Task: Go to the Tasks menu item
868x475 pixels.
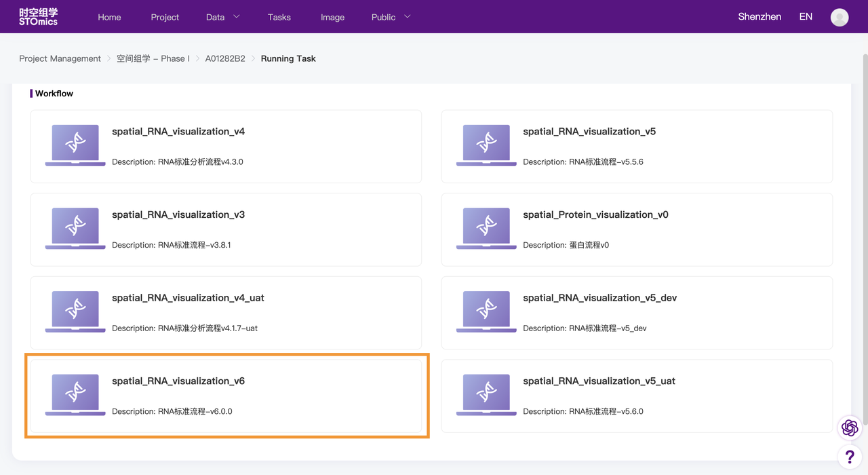Action: [x=279, y=17]
